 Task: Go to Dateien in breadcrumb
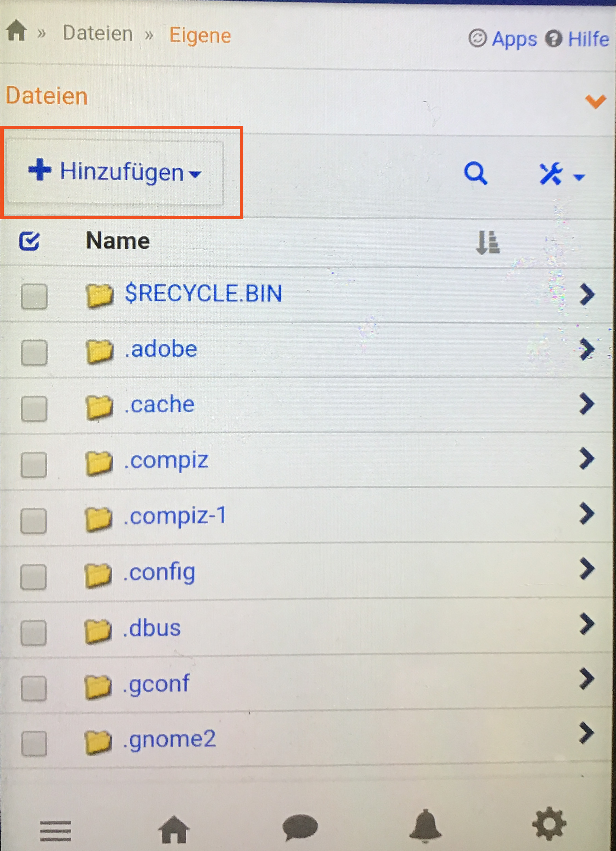pyautogui.click(x=97, y=33)
